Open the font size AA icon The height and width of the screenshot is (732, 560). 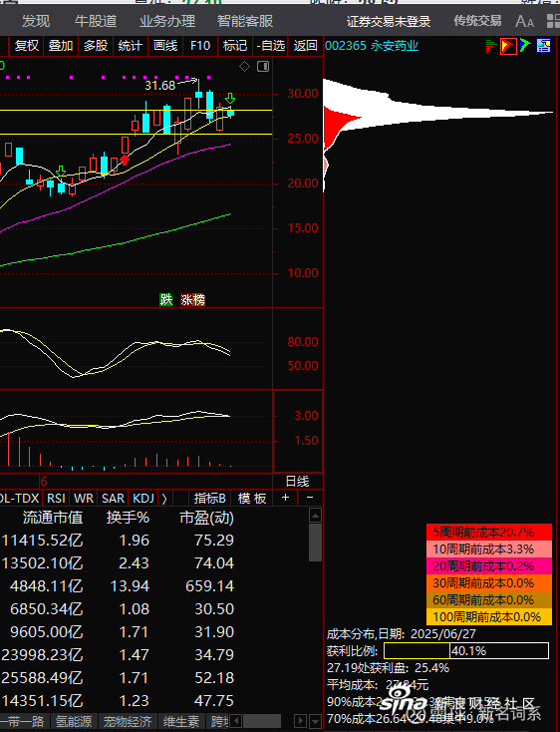tap(524, 22)
